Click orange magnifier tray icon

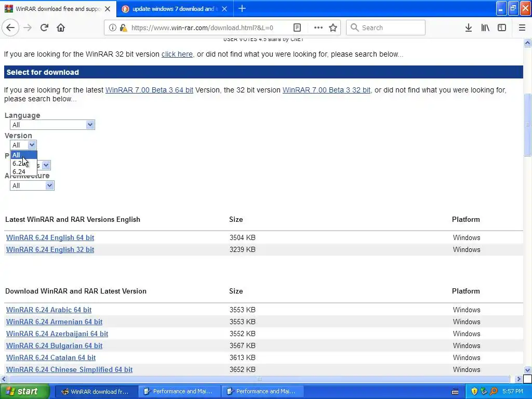click(494, 391)
